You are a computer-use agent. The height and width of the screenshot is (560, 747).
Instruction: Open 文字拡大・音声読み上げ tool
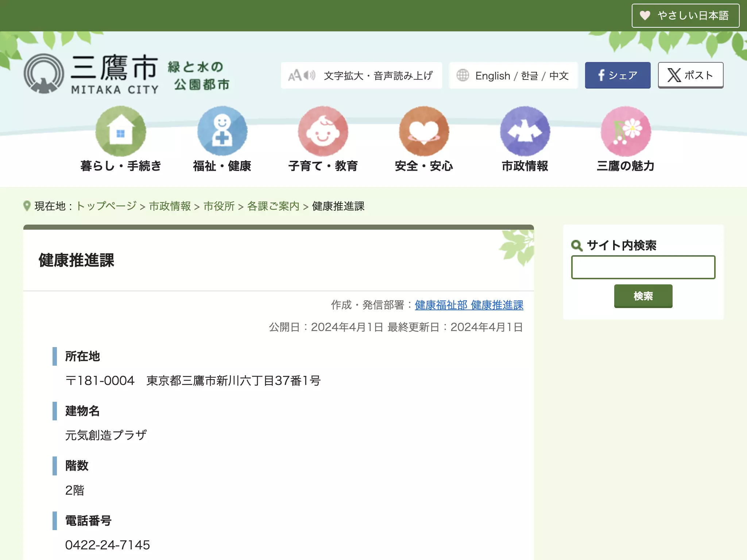pyautogui.click(x=361, y=75)
